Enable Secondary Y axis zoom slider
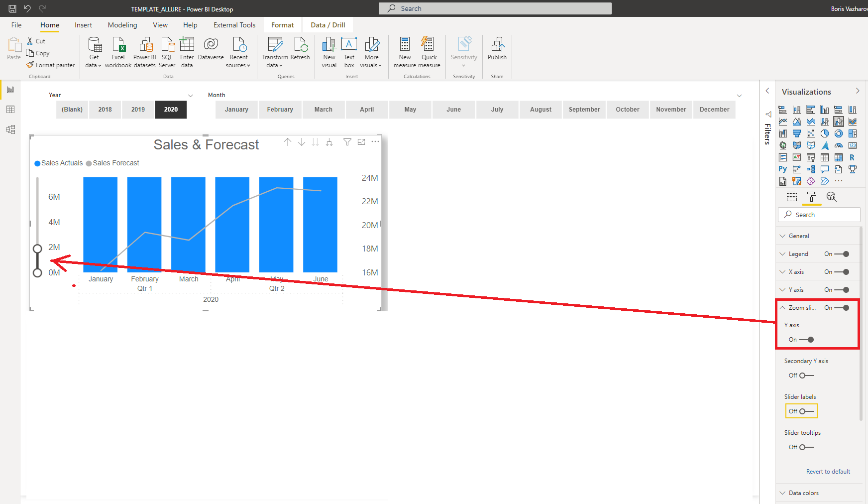 tap(807, 376)
